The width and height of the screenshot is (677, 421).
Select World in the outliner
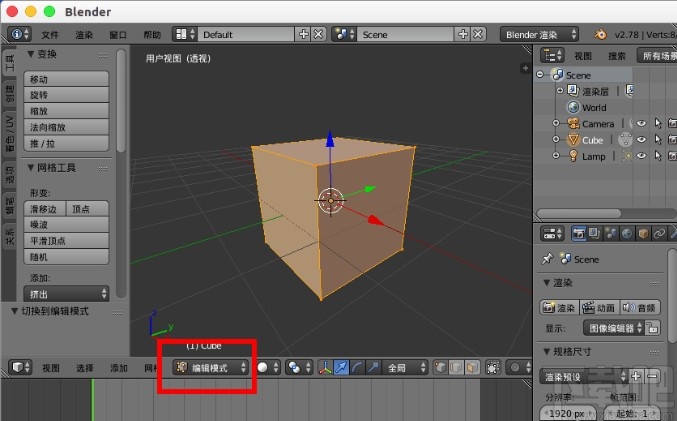coord(594,108)
